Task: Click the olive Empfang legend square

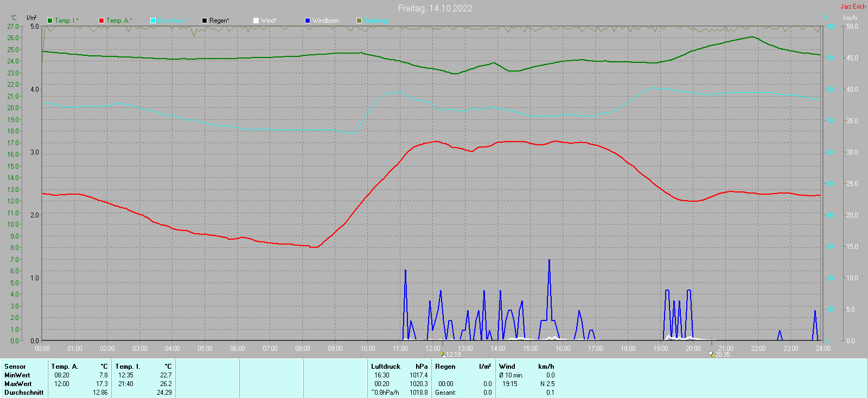Action: click(x=359, y=21)
